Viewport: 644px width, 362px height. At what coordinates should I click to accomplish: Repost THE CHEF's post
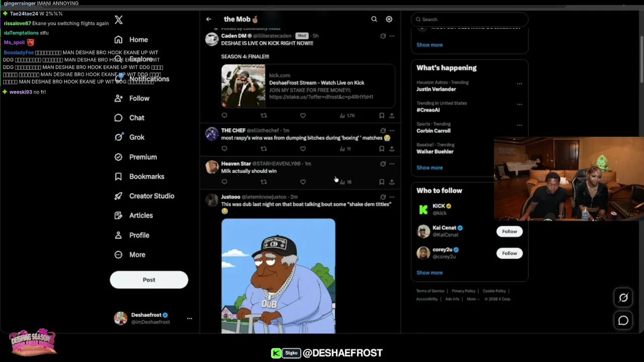264,149
